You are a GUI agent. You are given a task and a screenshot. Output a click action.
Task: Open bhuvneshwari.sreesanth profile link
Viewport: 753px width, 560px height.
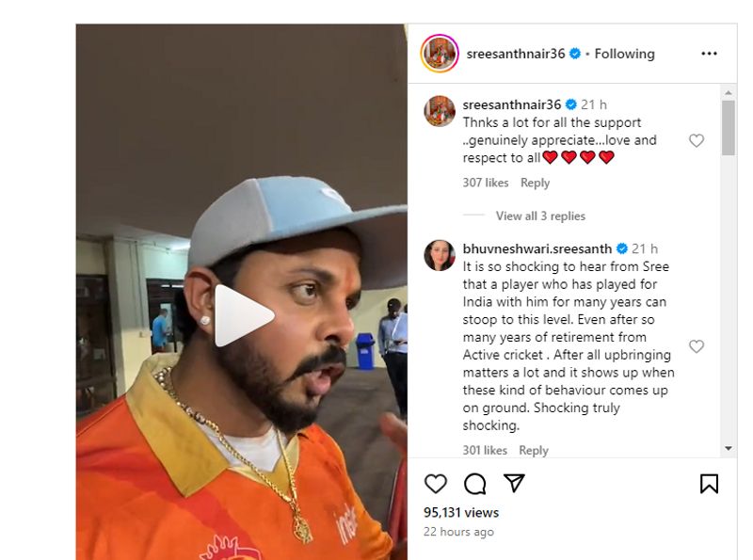tap(537, 248)
